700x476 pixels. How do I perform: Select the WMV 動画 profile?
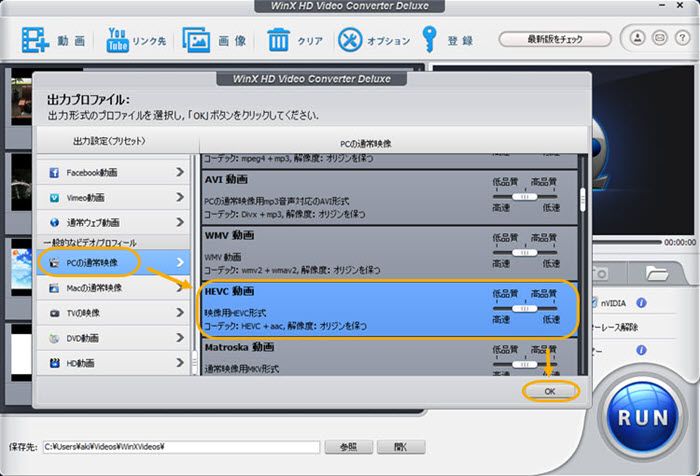click(389, 253)
